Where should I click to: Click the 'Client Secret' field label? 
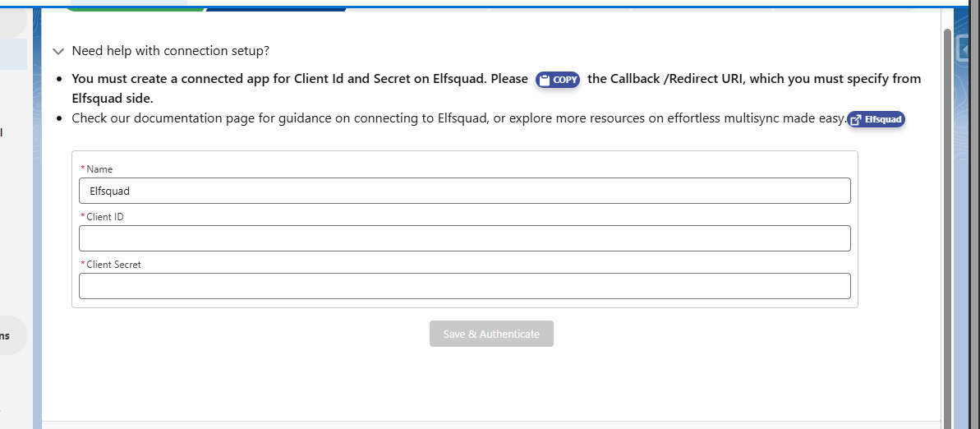point(113,265)
